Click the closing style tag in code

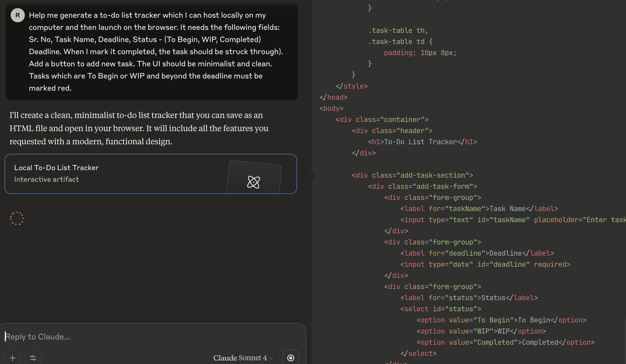351,86
